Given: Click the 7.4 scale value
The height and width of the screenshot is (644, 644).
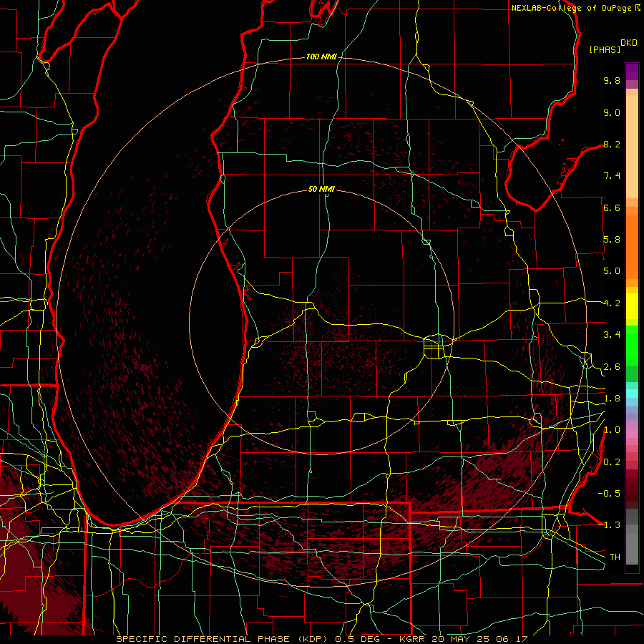Looking at the screenshot, I should pos(612,176).
